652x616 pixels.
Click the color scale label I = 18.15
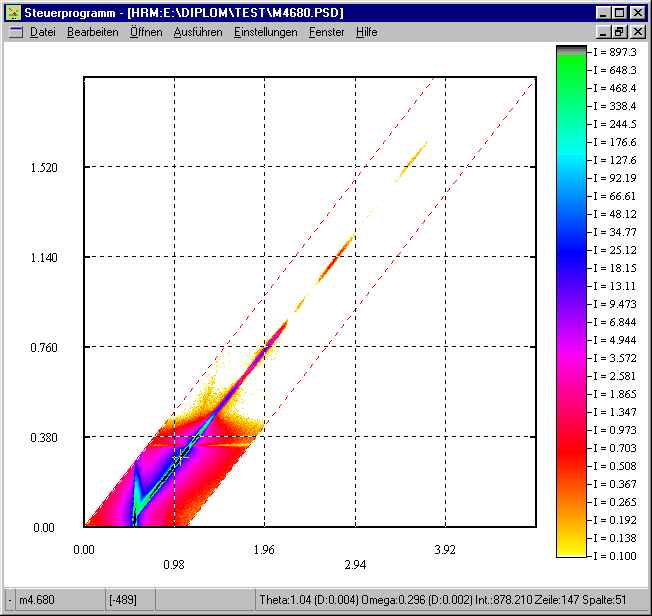615,268
